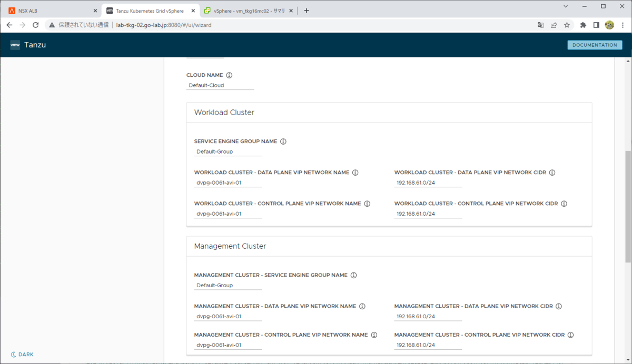
Task: Click info icon for Management Control Plane VIP Network Name
Action: coord(374,335)
